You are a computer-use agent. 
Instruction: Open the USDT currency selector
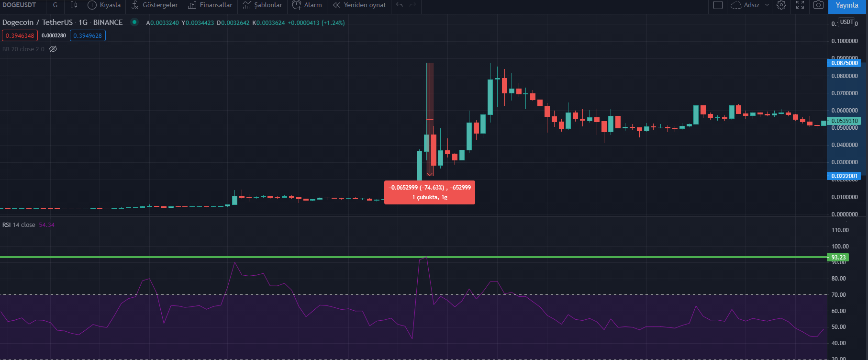[x=847, y=22]
